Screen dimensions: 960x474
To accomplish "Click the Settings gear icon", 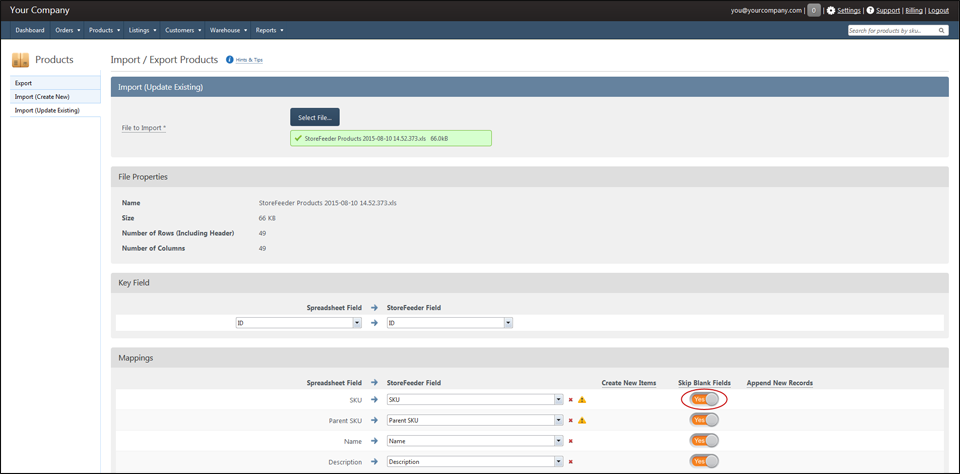I will pyautogui.click(x=831, y=10).
